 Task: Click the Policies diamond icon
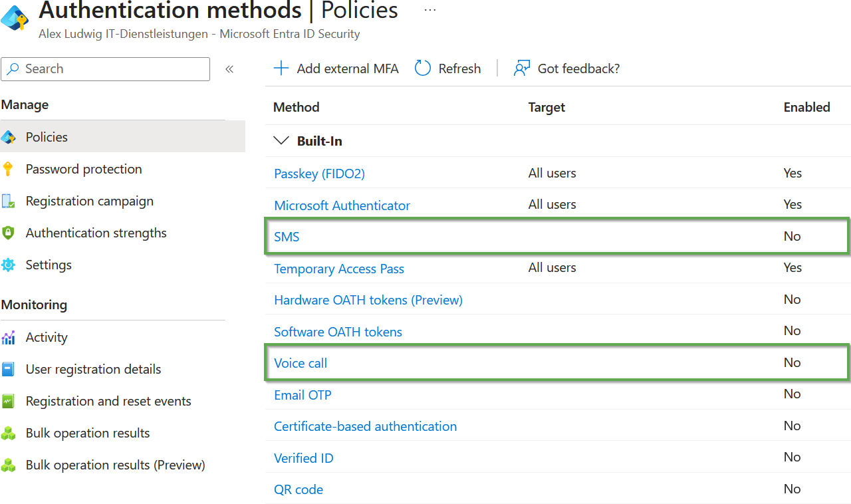click(8, 138)
